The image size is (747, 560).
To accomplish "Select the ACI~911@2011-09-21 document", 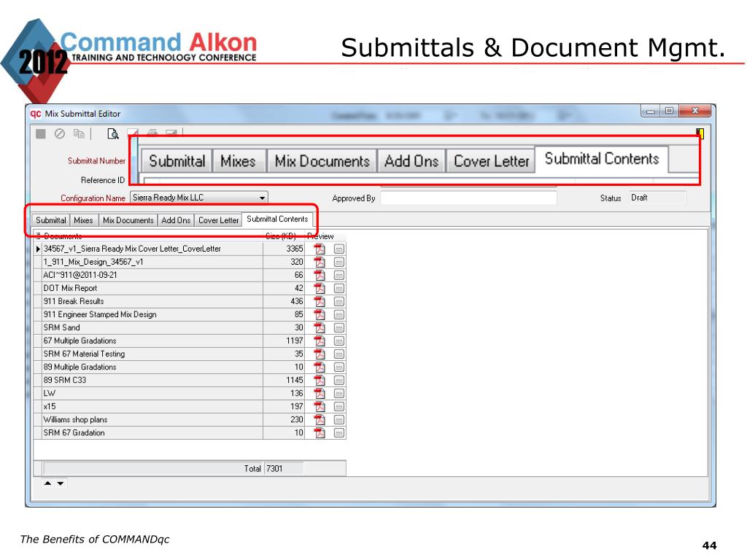I will (x=152, y=275).
